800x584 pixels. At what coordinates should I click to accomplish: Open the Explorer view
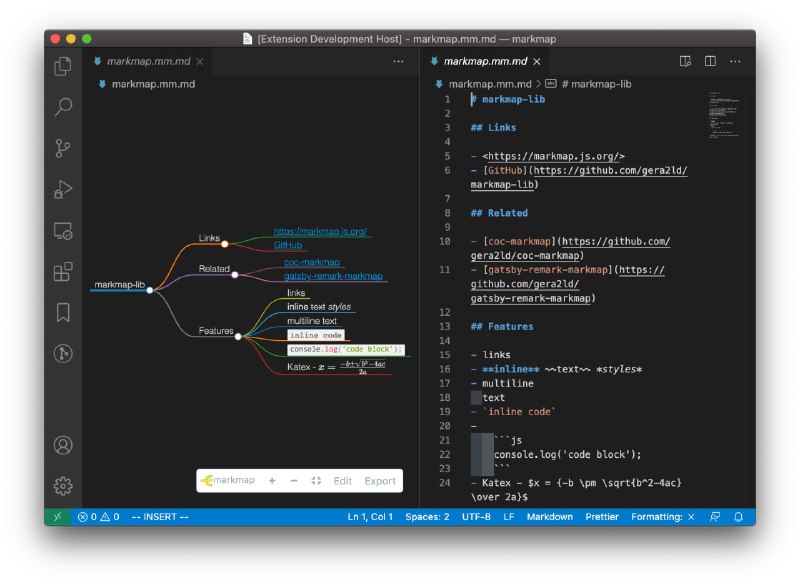click(x=62, y=64)
